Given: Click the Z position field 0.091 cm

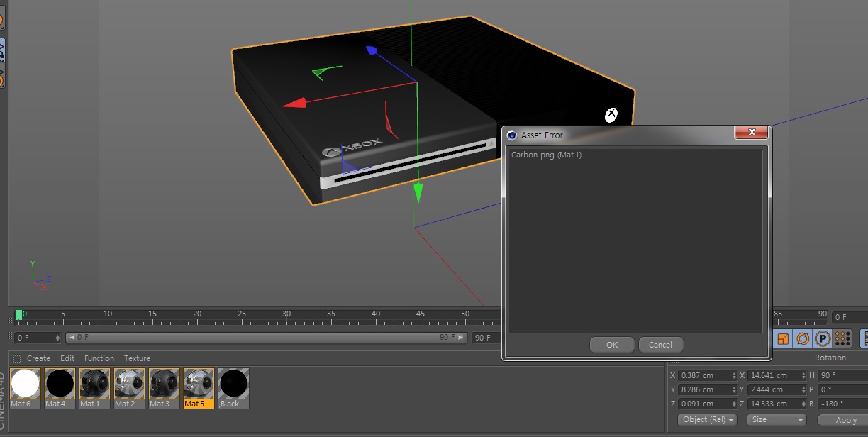Looking at the screenshot, I should (x=708, y=404).
